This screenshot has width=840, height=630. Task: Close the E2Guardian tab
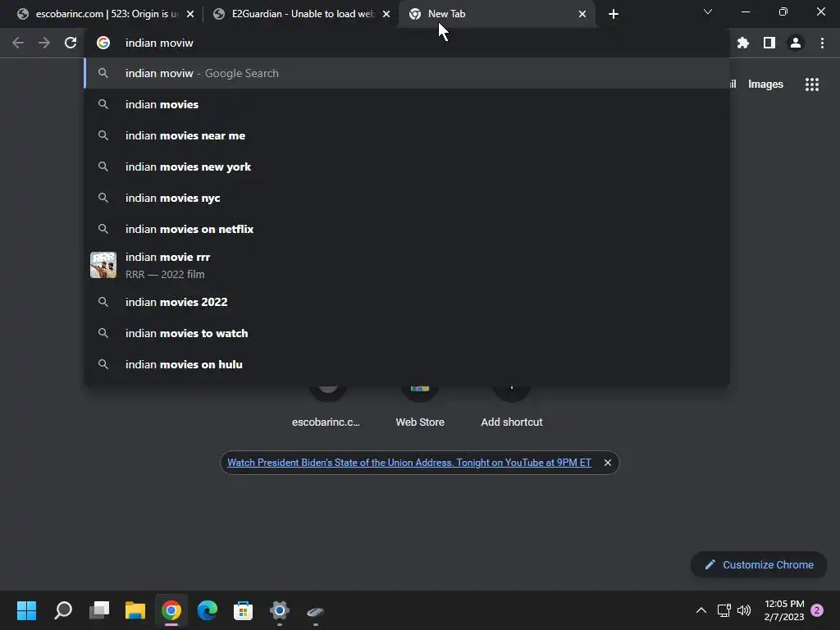click(x=386, y=14)
